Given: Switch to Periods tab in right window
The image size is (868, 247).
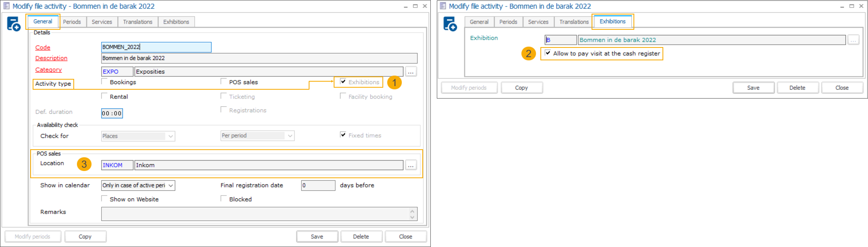Looking at the screenshot, I should (508, 22).
